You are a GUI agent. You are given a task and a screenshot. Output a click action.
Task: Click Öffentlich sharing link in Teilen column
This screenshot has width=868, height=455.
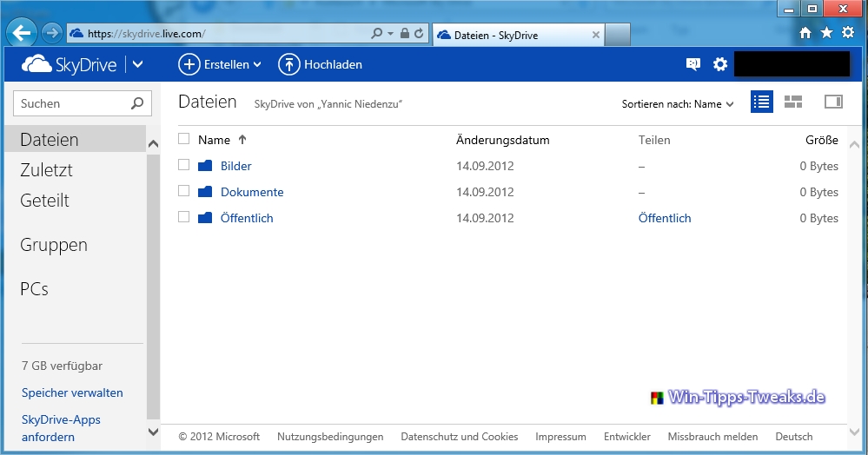(x=665, y=218)
